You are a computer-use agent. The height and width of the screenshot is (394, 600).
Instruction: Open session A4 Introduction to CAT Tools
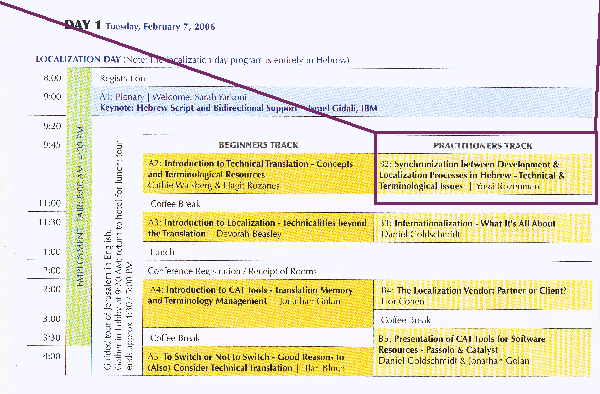pos(258,304)
